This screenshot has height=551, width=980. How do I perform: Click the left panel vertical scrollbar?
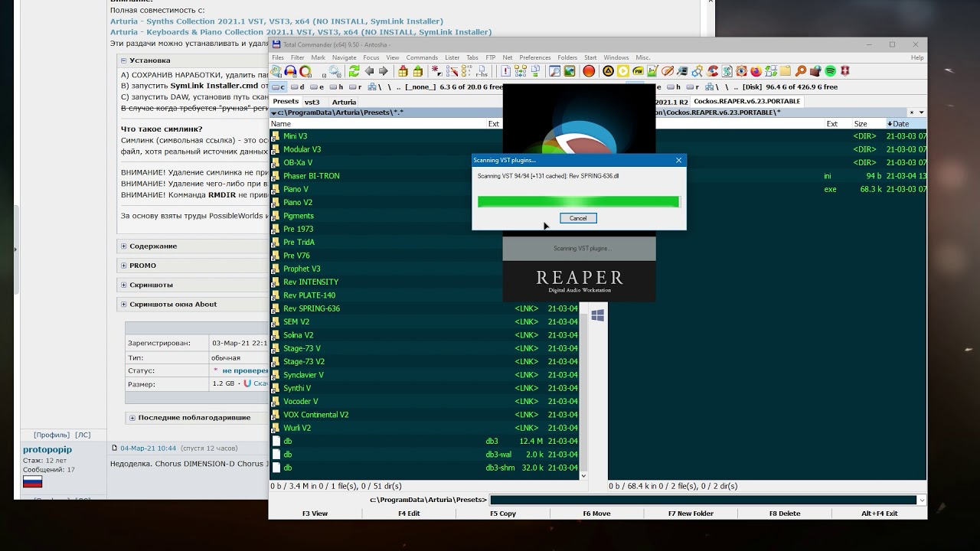pyautogui.click(x=584, y=390)
